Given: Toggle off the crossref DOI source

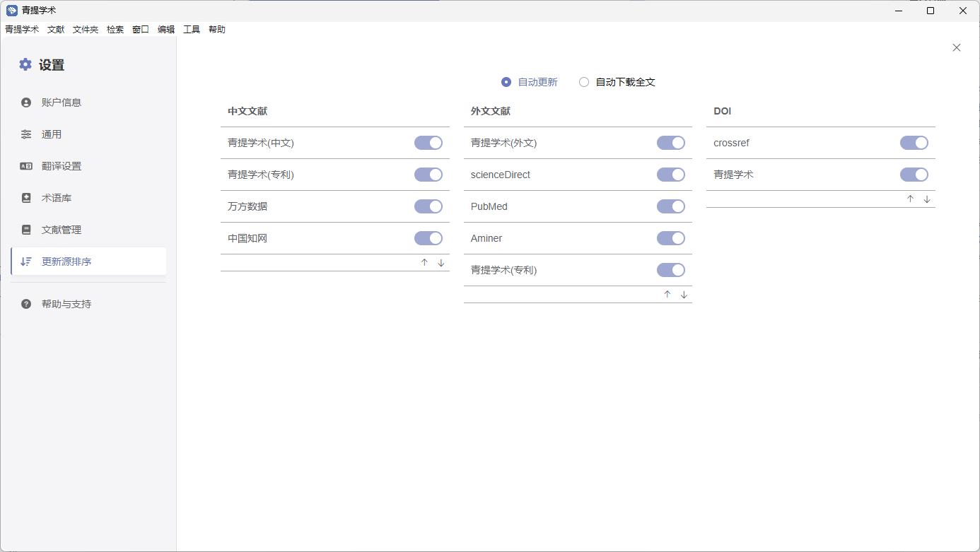Looking at the screenshot, I should point(914,143).
